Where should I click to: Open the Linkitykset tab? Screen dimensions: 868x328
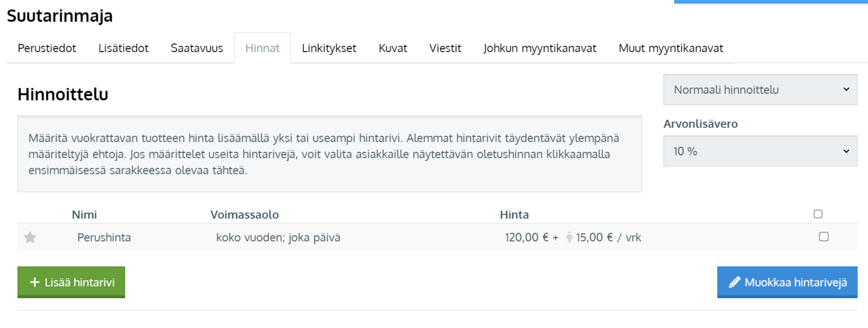(329, 48)
